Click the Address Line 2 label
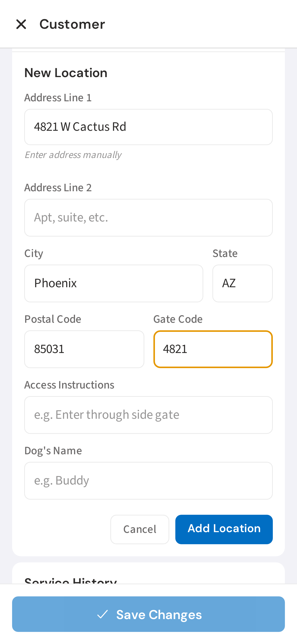This screenshot has height=644, width=297. tap(58, 187)
